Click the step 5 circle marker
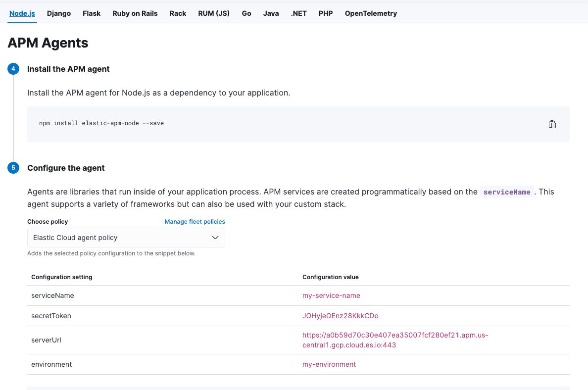This screenshot has width=588, height=390. (13, 168)
